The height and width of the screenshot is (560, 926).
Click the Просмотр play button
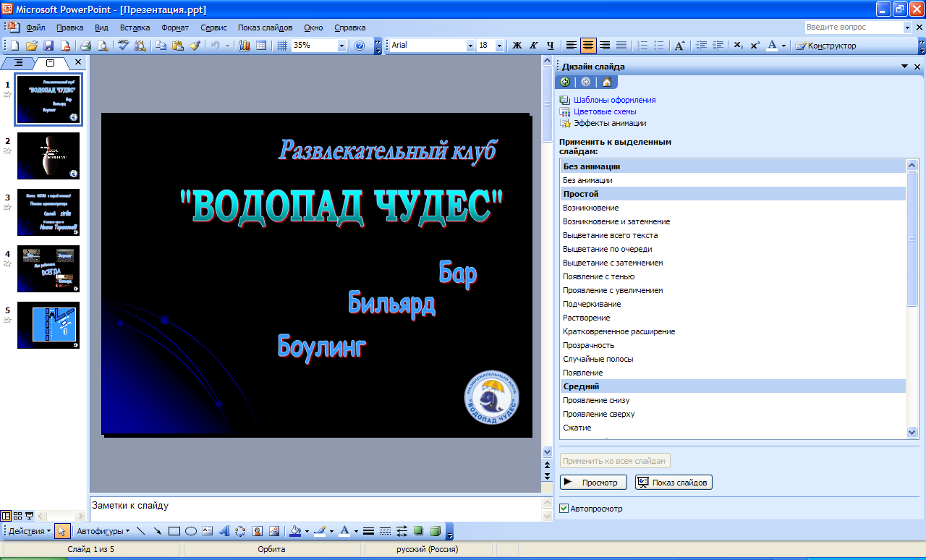click(593, 483)
